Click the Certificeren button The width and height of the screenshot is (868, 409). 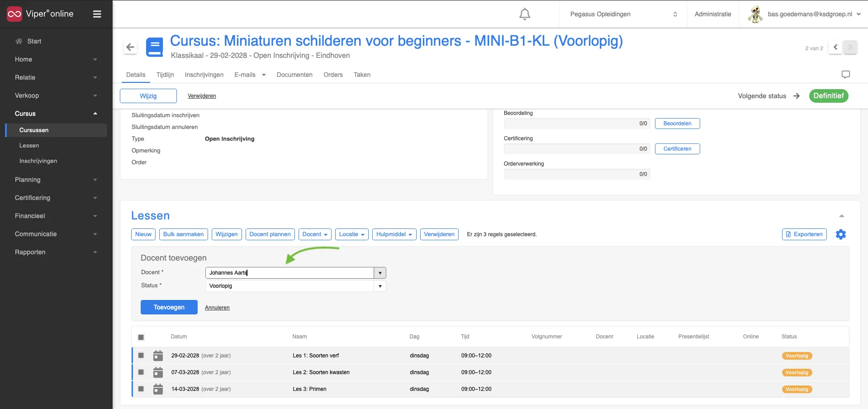tap(677, 149)
